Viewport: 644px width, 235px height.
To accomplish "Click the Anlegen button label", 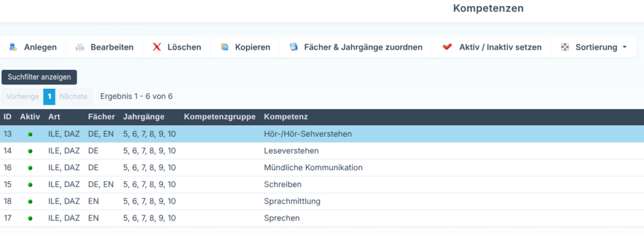I will coord(40,47).
